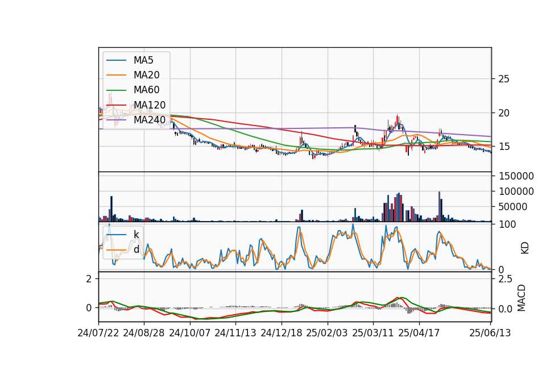Click the MACD axis title label
Viewport: 546px width, 392px height.
click(x=522, y=298)
